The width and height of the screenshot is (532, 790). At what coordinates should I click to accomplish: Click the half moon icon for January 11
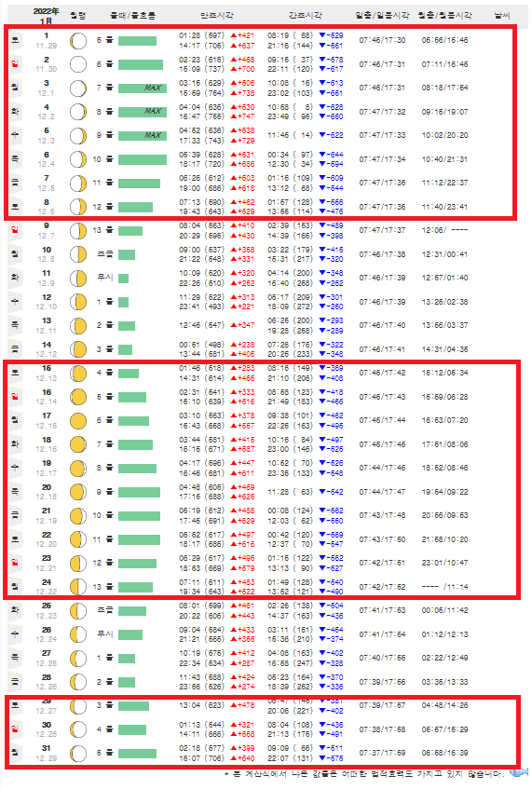point(78,279)
